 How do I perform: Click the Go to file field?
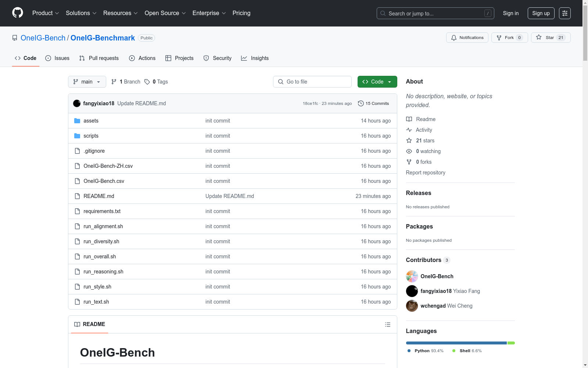[x=312, y=82]
